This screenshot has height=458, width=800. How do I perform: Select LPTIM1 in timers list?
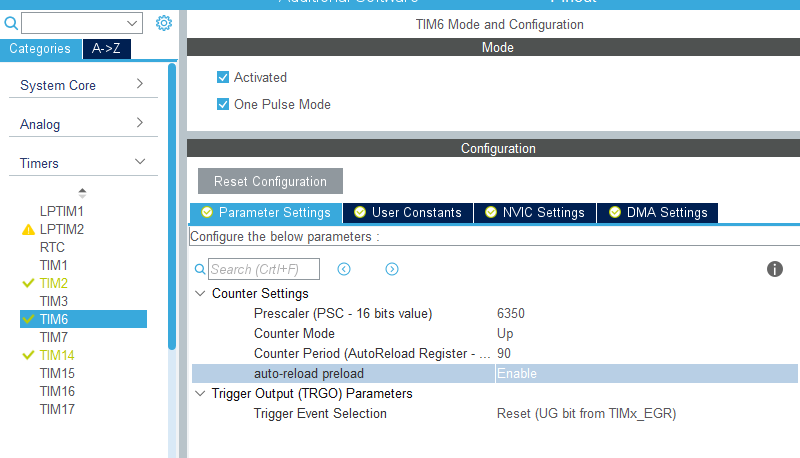62,211
